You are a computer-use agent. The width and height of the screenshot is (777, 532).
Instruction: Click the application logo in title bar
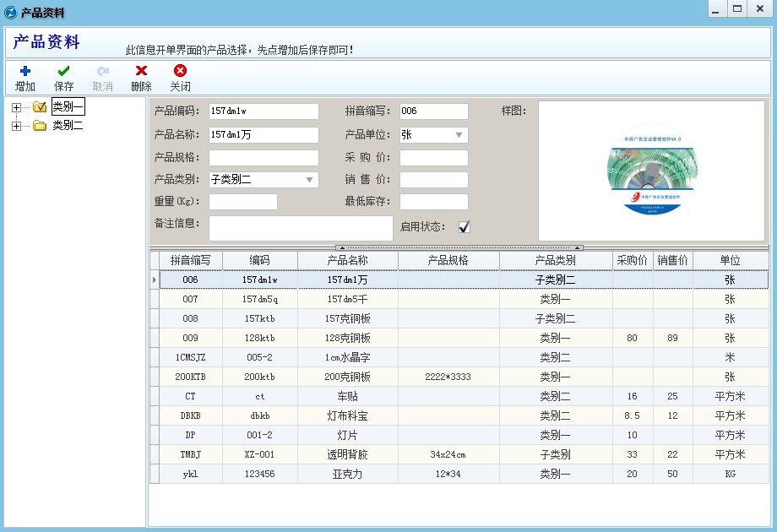click(x=9, y=11)
